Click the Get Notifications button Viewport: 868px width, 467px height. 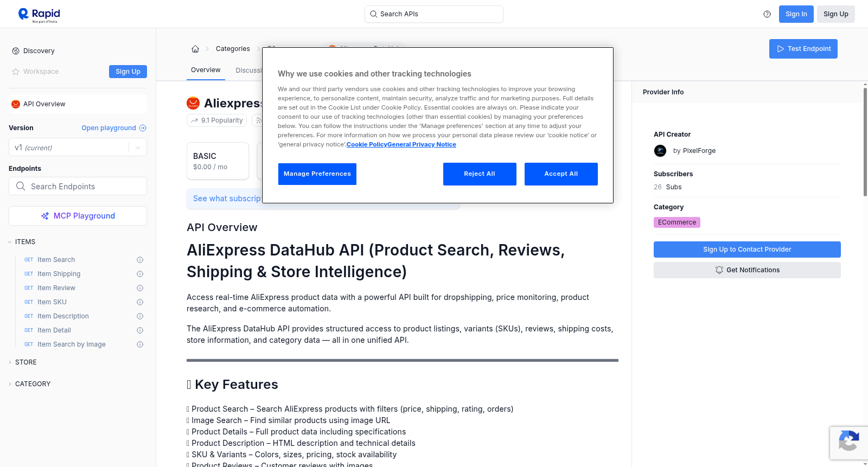[x=747, y=270]
